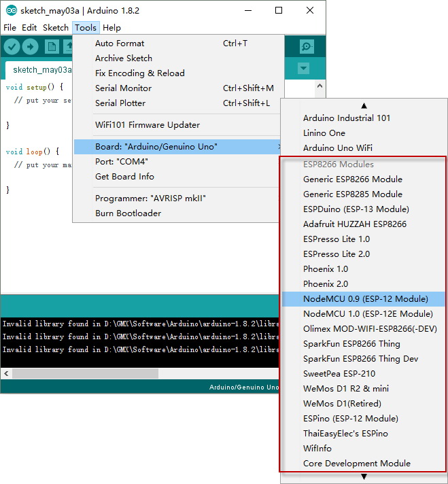Select Archive Sketch
Viewport: 448px width, 484px height.
tap(179, 58)
